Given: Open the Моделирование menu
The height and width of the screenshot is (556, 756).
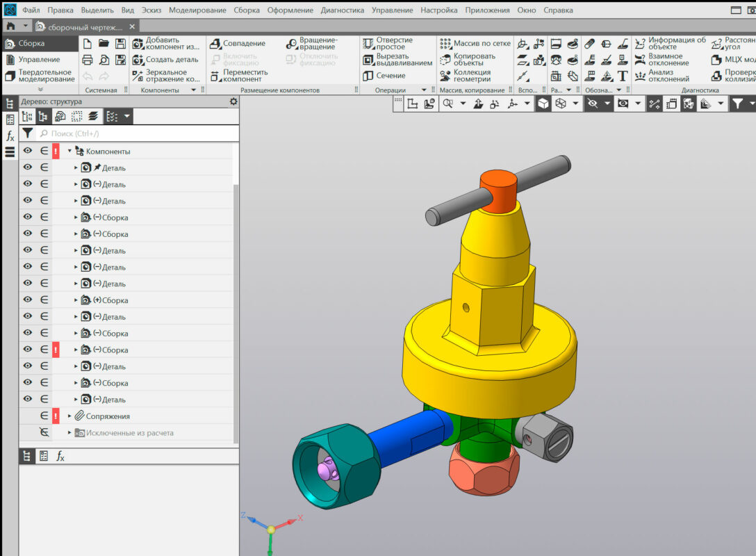Looking at the screenshot, I should point(197,10).
